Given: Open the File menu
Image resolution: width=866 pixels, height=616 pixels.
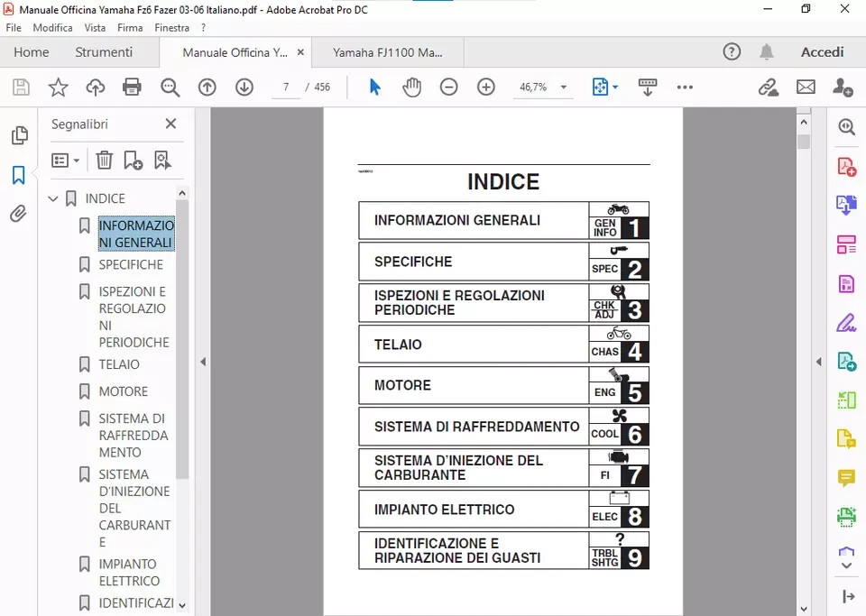Looking at the screenshot, I should pyautogui.click(x=14, y=28).
